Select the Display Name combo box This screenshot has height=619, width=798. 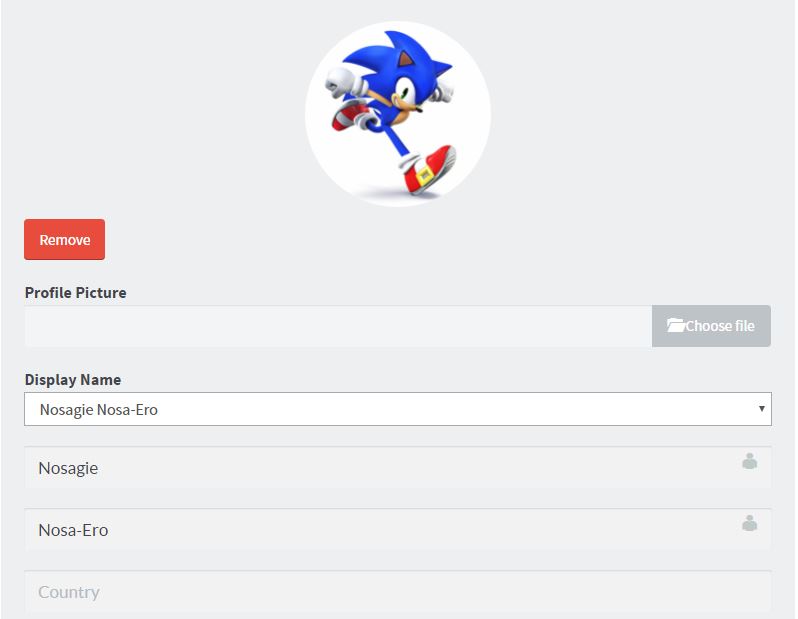point(398,409)
